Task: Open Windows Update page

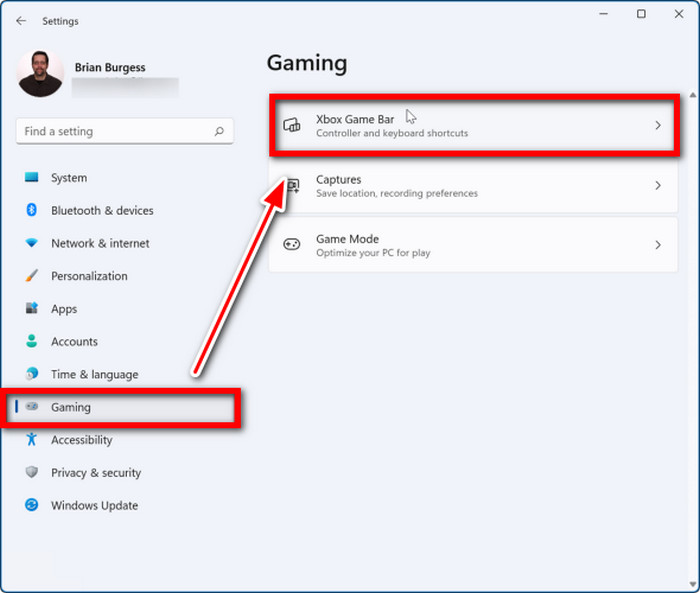Action: point(125,505)
